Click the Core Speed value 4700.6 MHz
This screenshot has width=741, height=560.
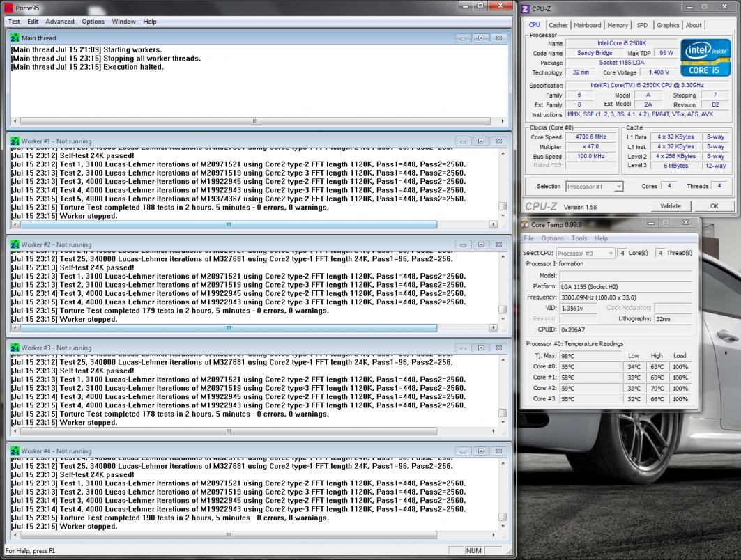(x=590, y=137)
